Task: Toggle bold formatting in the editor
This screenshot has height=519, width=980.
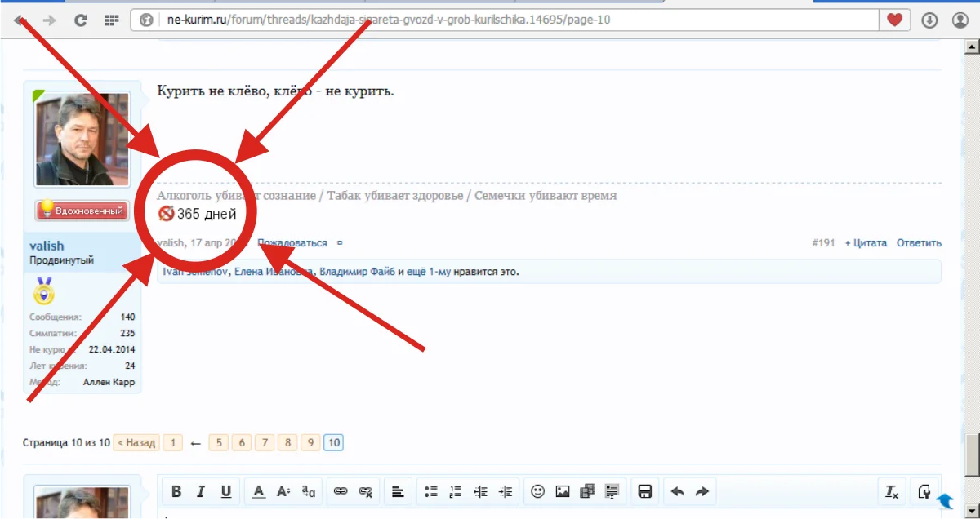Action: tap(176, 491)
